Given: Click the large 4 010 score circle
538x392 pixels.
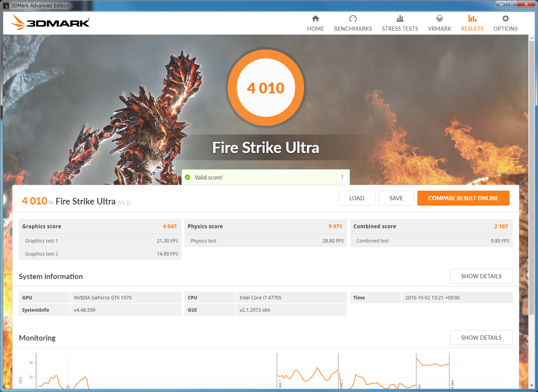Looking at the screenshot, I should tap(266, 88).
